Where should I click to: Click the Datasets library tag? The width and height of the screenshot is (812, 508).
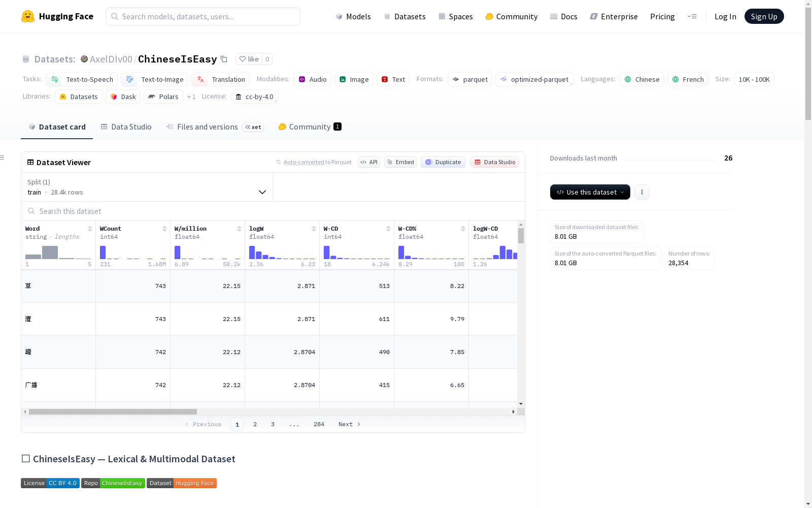(x=79, y=97)
